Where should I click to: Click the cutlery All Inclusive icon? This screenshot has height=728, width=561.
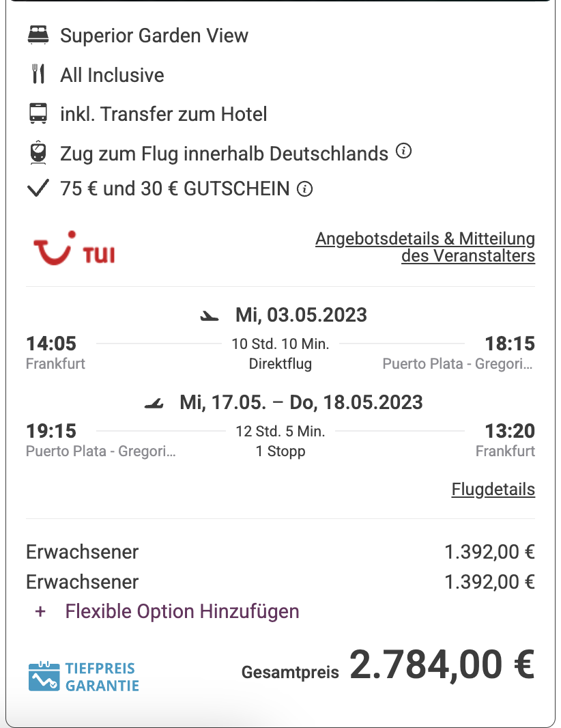tap(38, 74)
